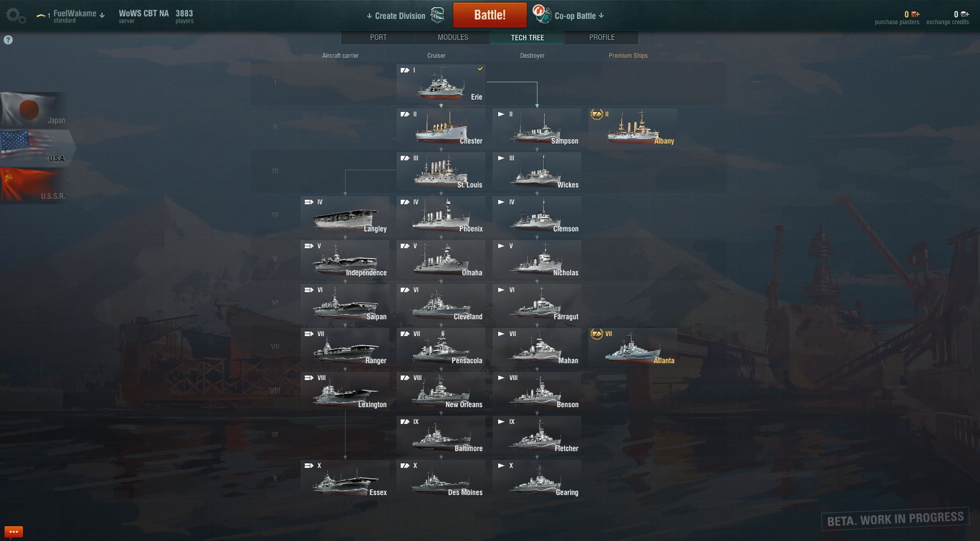Click the Create Division emblem icon
Image resolution: width=980 pixels, height=541 pixels.
pyautogui.click(x=437, y=15)
